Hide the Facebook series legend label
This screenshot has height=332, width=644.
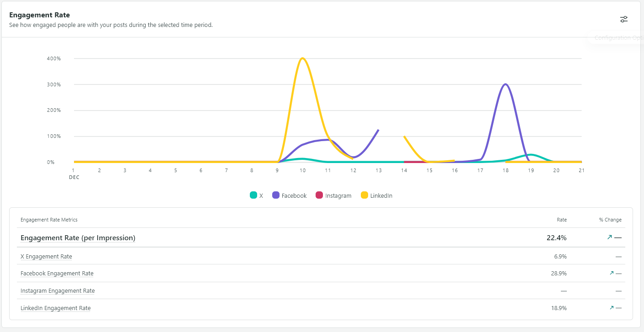294,196
